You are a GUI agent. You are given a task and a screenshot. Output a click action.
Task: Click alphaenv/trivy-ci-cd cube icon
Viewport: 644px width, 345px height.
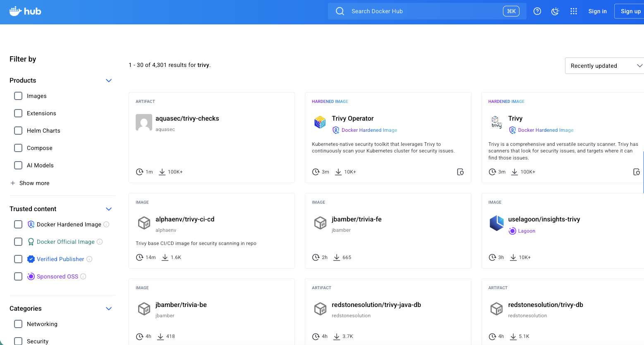144,223
